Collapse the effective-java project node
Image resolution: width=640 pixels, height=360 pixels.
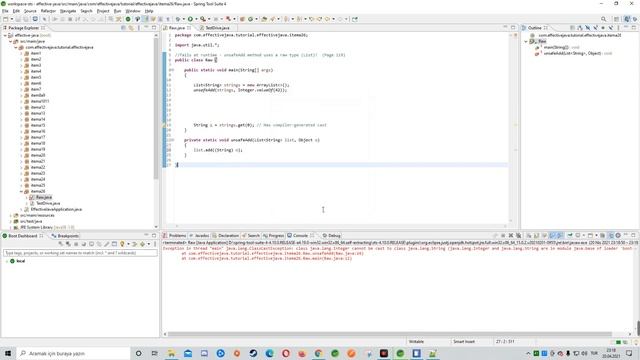click(5, 36)
